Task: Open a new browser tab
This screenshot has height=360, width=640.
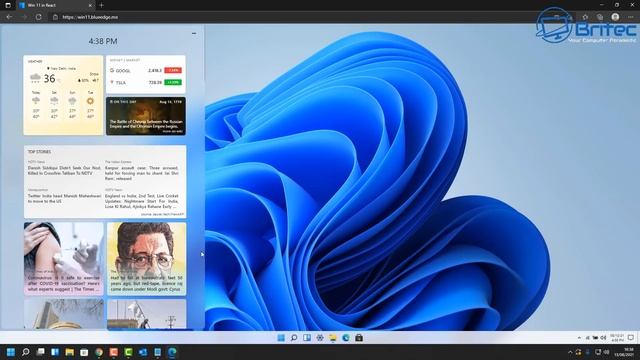Action: (x=101, y=5)
